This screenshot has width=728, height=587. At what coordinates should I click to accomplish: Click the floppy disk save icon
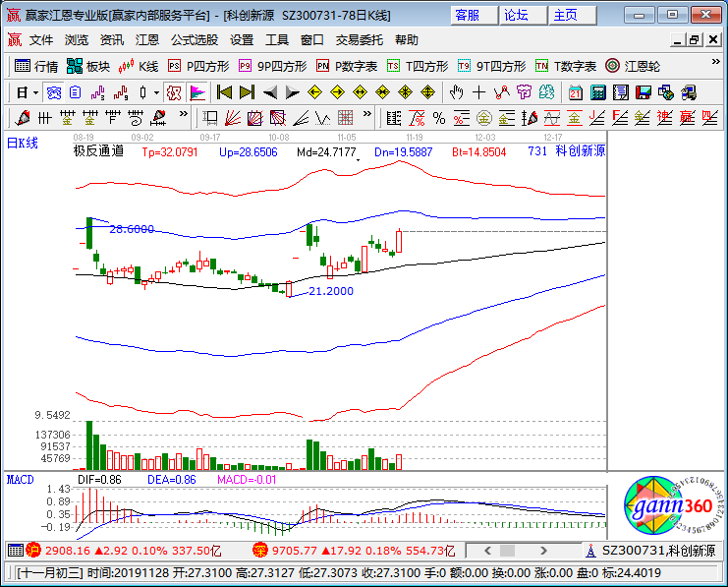[644, 93]
